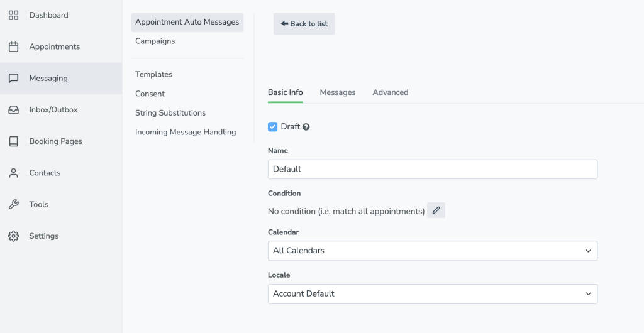Image resolution: width=644 pixels, height=333 pixels.
Task: Go to Dashboard in the sidebar
Action: [61, 15]
